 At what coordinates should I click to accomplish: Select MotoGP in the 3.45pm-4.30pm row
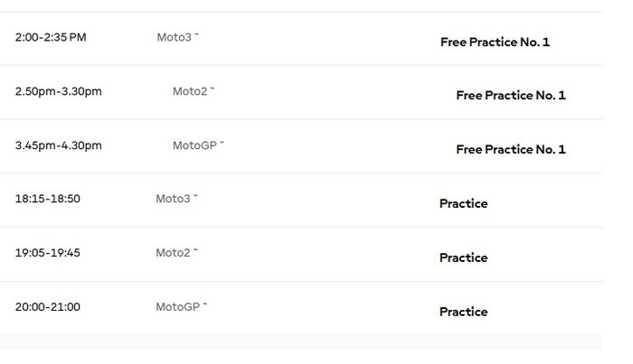click(x=194, y=145)
